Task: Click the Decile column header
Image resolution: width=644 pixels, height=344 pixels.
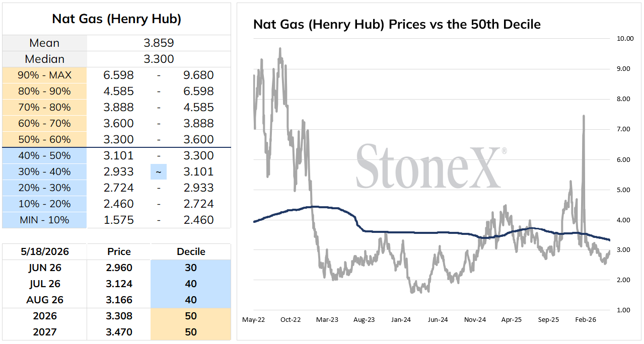Action: (191, 251)
